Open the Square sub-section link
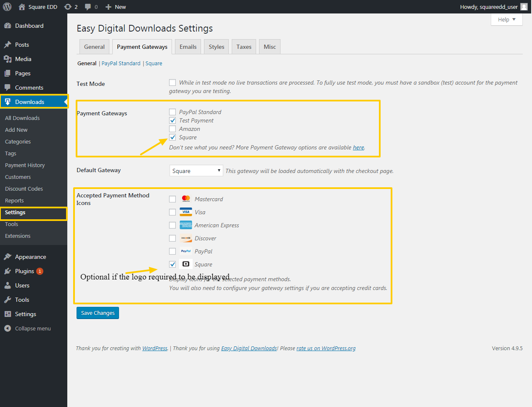Screen dimensions: 532x407 click(x=154, y=63)
